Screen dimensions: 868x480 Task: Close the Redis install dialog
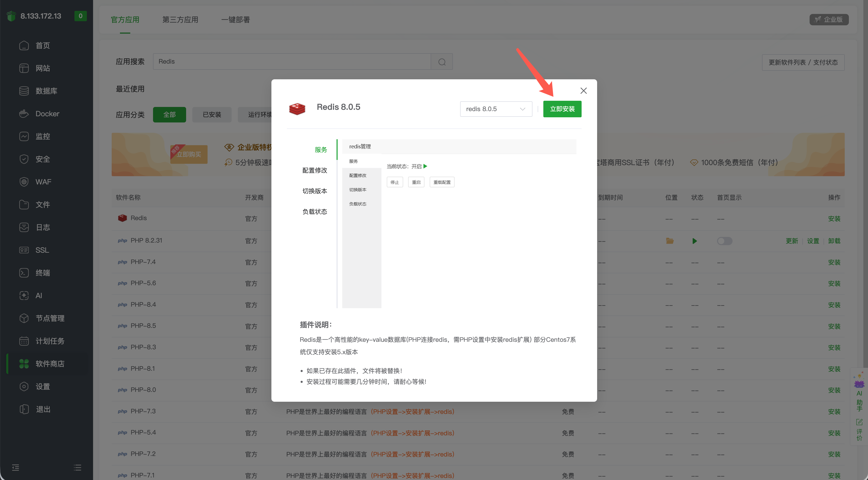tap(584, 91)
